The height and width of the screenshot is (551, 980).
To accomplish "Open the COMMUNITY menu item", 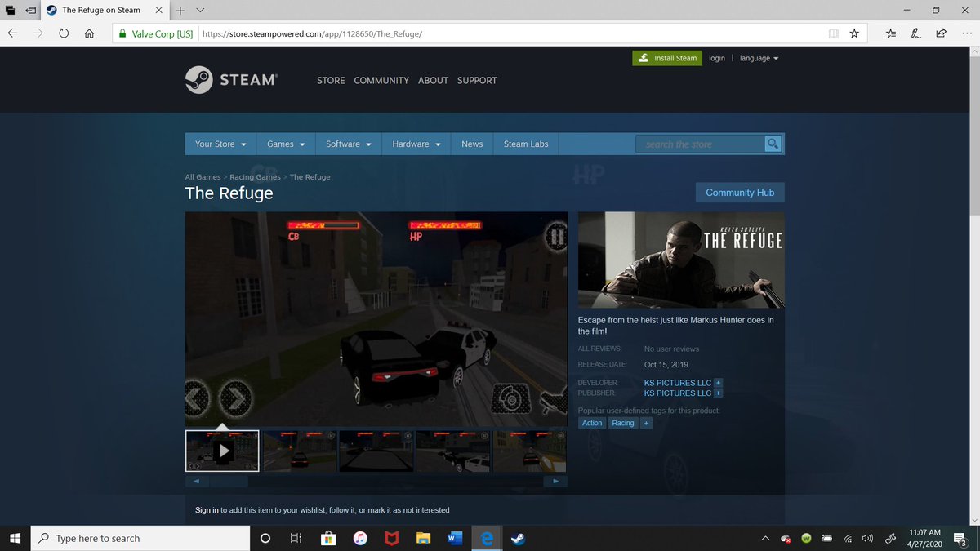I will (x=381, y=80).
